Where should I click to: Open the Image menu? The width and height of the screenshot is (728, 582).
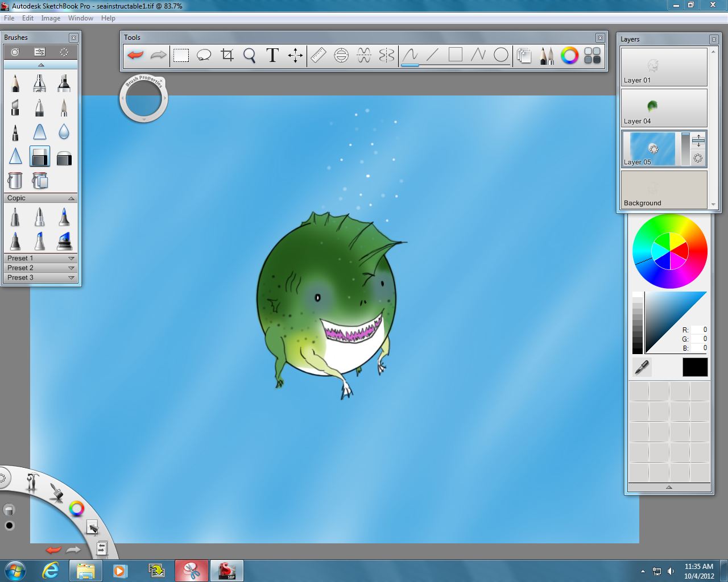[x=51, y=18]
